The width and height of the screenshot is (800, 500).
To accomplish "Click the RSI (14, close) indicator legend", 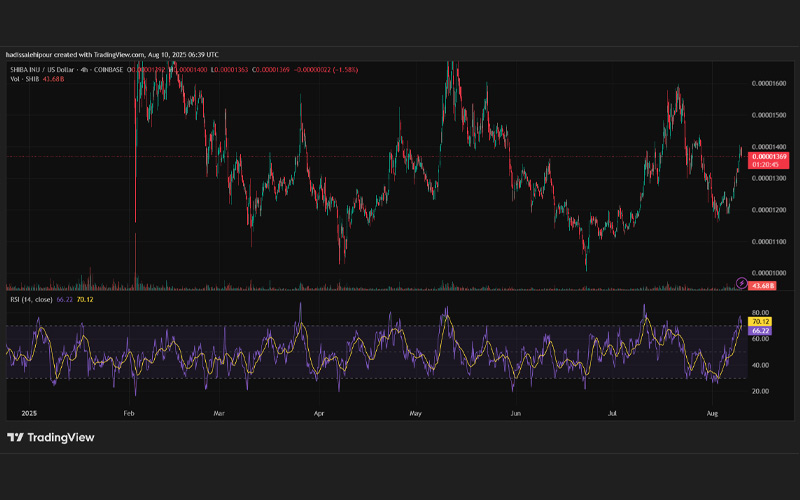I will pos(31,299).
